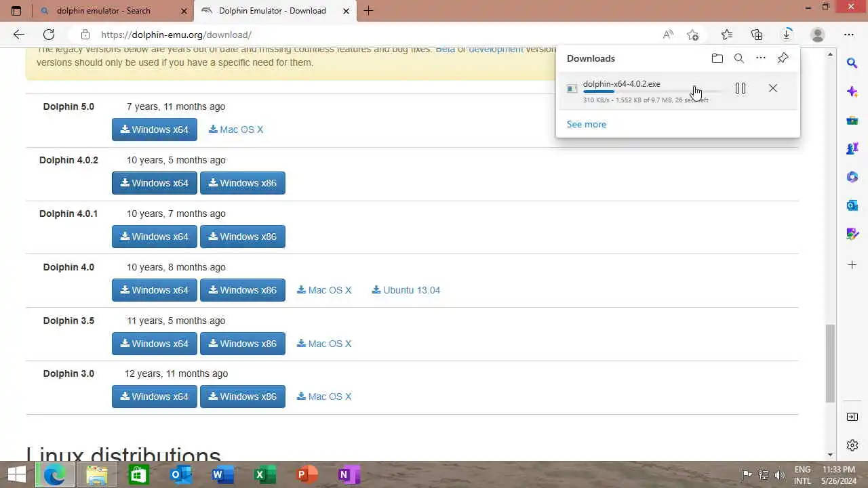
Task: Close the dolphin emulator Search tab
Action: [184, 11]
